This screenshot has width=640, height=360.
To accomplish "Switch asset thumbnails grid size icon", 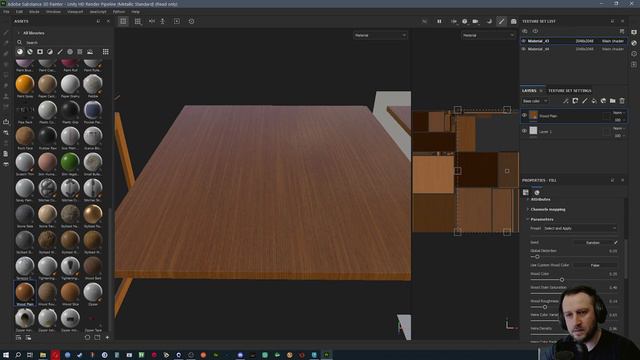I will pos(106,52).
